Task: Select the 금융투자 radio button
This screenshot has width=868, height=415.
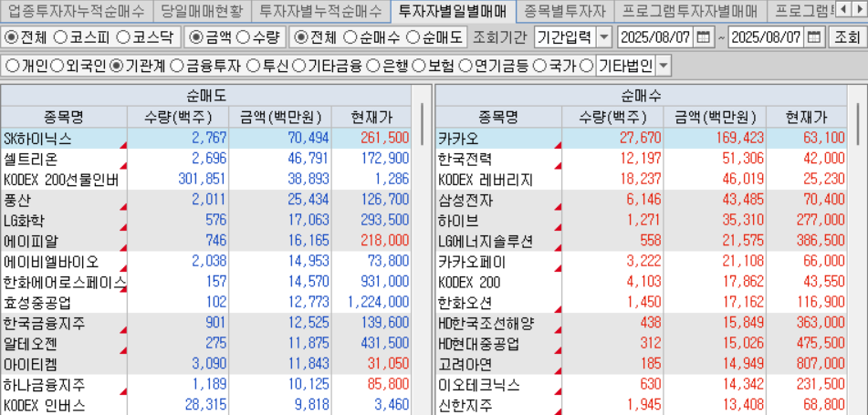Action: point(176,67)
